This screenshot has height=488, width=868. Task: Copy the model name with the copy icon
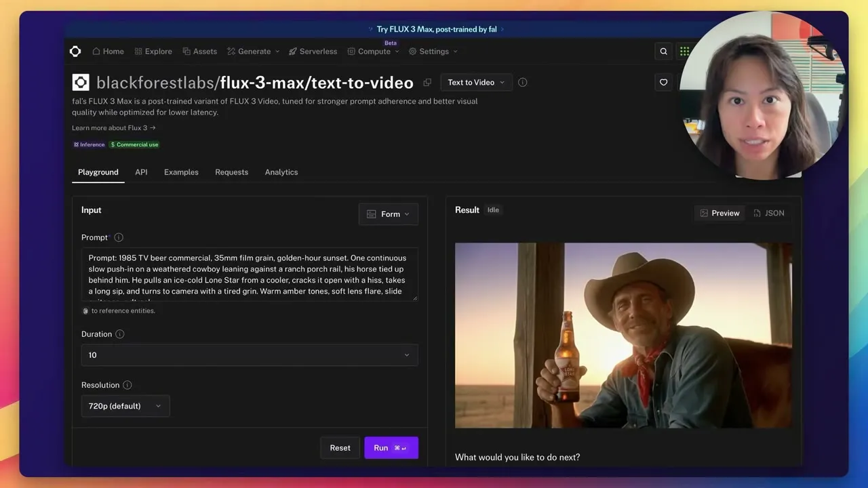pos(427,83)
